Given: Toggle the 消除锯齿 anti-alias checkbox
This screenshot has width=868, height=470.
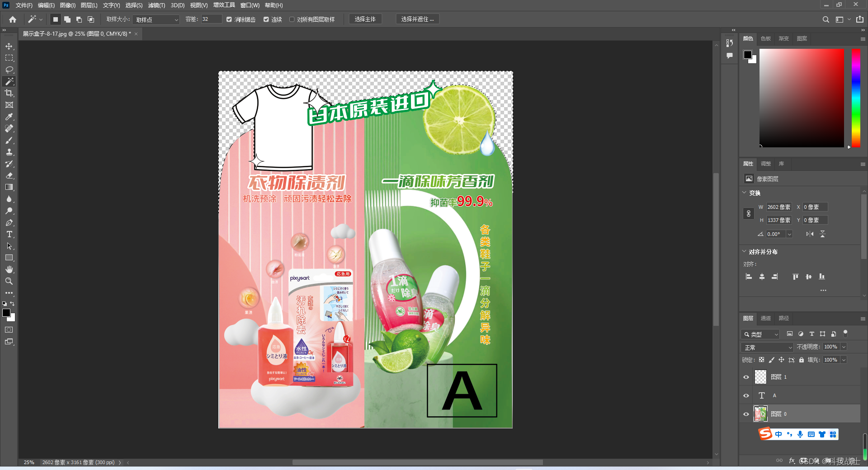Looking at the screenshot, I should (x=229, y=19).
